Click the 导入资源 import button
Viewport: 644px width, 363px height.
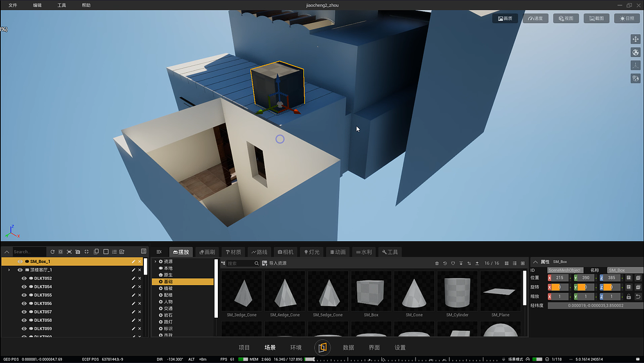[x=274, y=263]
